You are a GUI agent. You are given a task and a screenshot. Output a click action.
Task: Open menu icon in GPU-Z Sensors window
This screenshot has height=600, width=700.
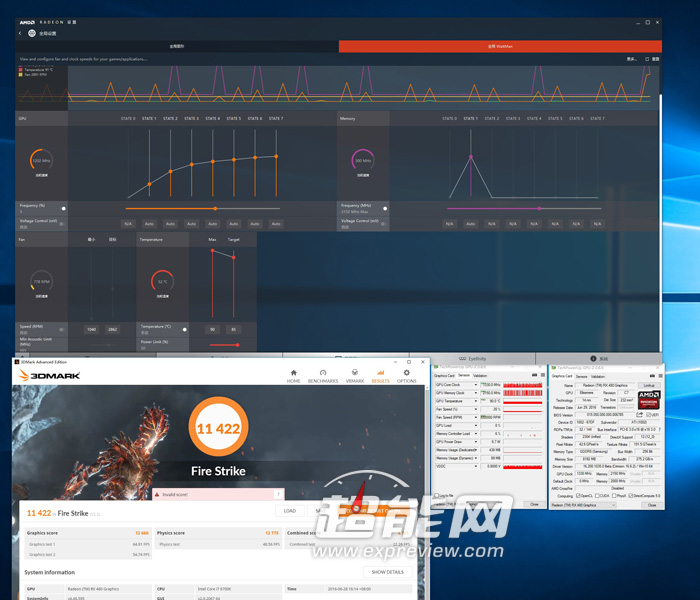(542, 375)
